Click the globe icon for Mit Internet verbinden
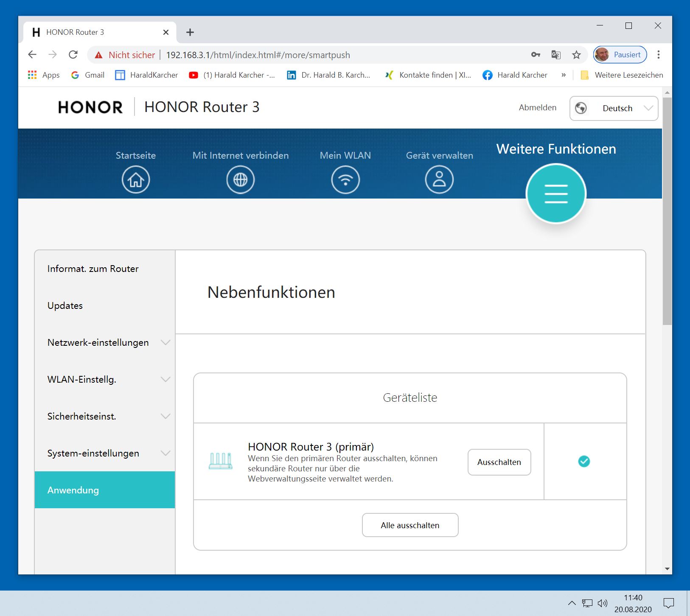Screen dimensions: 690x616 [241, 179]
